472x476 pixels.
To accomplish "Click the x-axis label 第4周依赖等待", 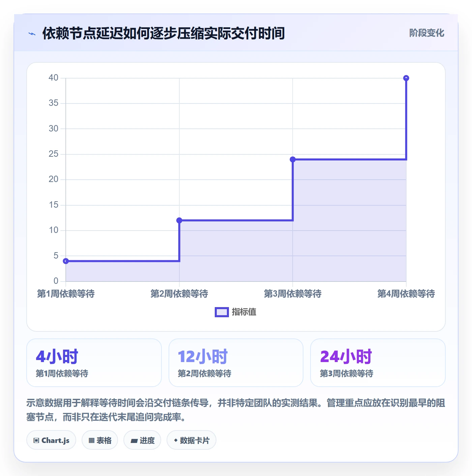I will tap(406, 294).
